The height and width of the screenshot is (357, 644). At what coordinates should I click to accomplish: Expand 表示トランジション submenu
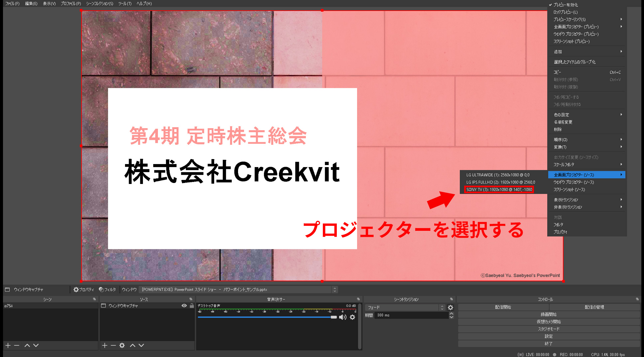[x=586, y=200]
